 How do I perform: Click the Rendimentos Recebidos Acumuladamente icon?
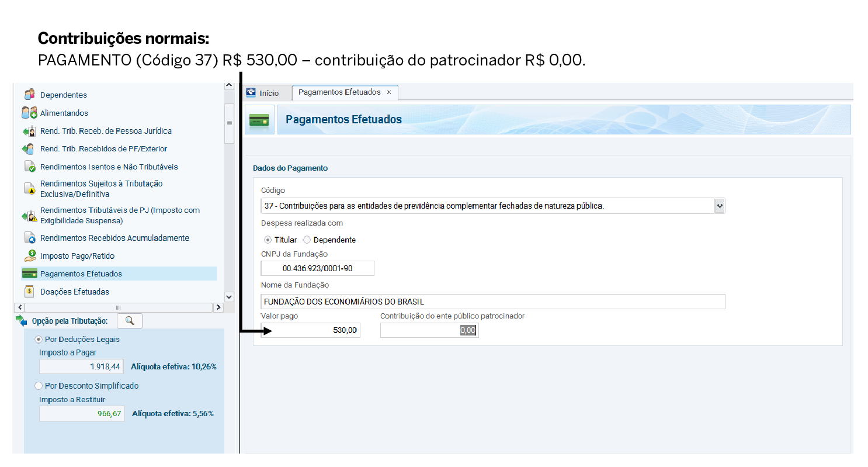click(x=30, y=238)
